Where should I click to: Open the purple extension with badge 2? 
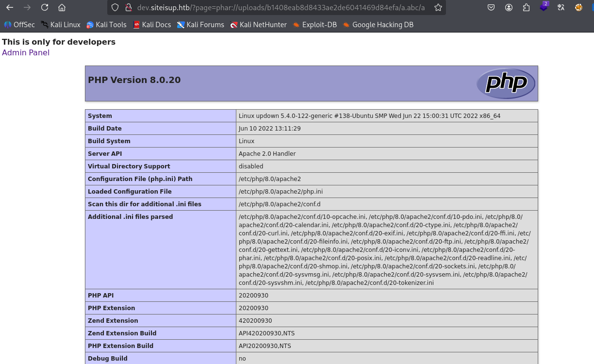[x=544, y=7]
